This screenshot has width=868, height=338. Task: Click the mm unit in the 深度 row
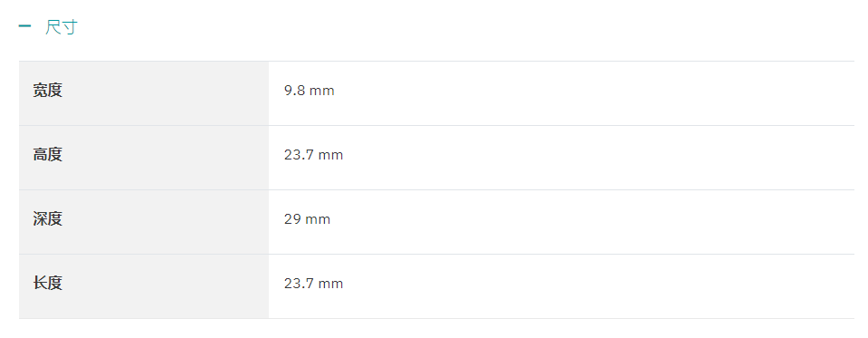coord(318,220)
